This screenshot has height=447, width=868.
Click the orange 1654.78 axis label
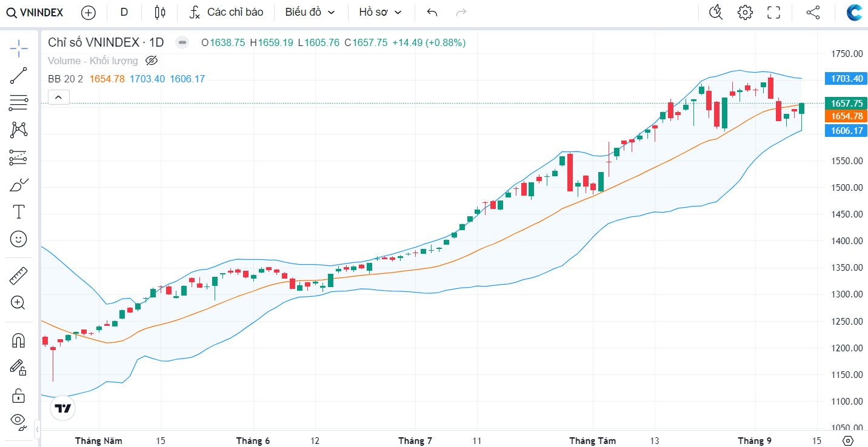pyautogui.click(x=846, y=116)
